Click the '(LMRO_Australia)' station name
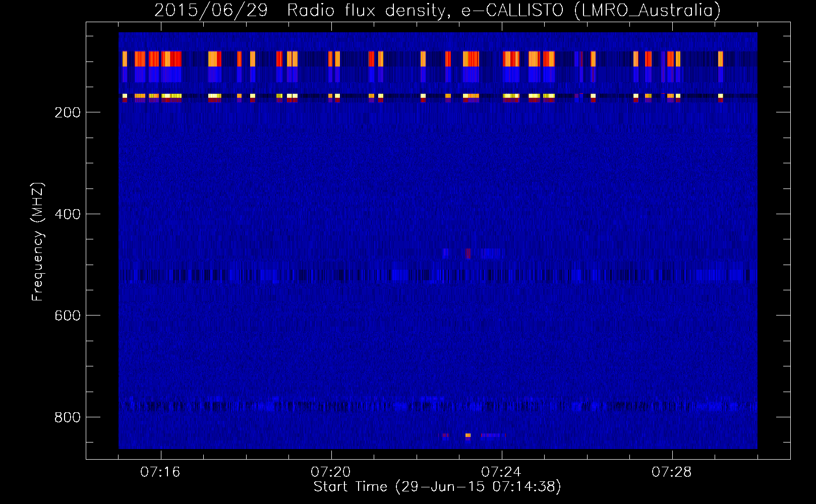Screen dimensions: 816x504 (648, 11)
